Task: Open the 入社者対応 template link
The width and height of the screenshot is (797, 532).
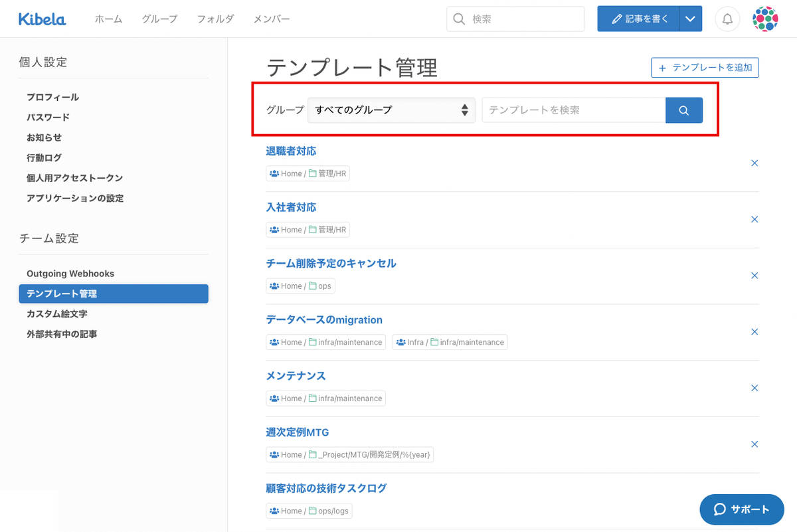Action: click(x=291, y=207)
